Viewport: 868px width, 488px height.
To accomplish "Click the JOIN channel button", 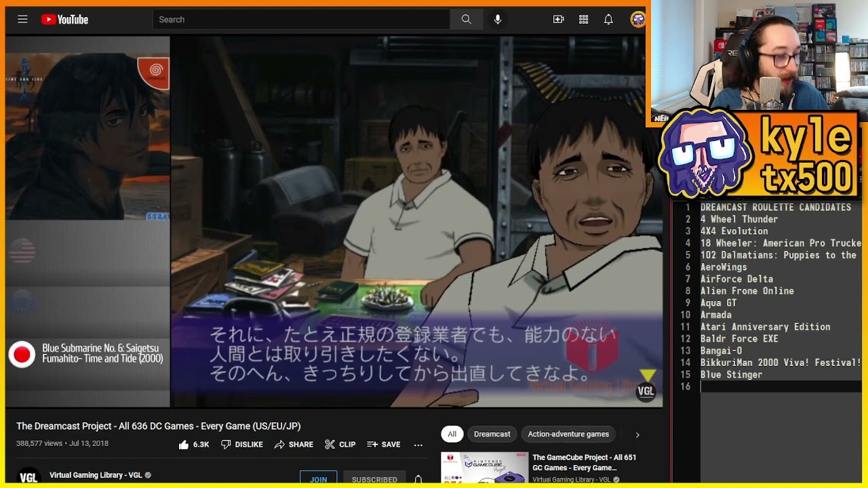I will click(x=319, y=479).
